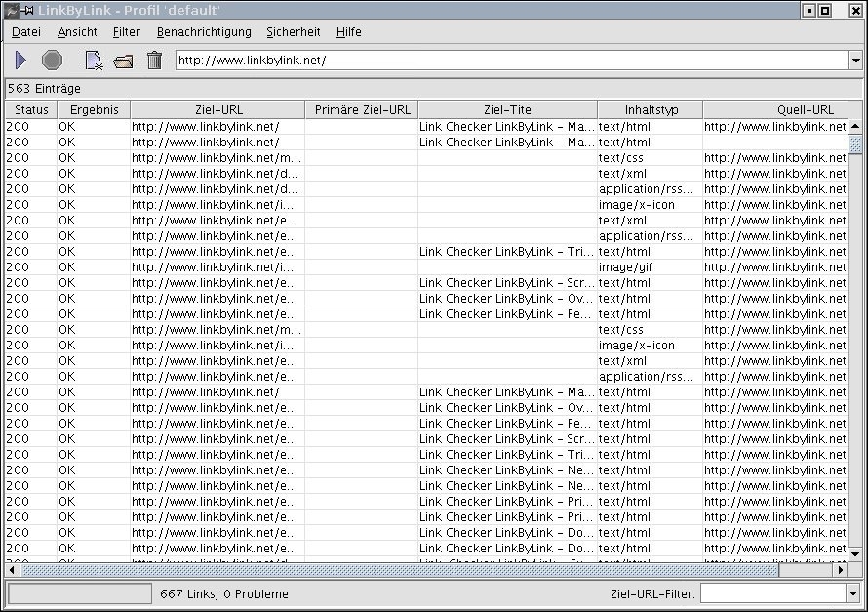Click the "Ziel-URL-Filter:" label
The image size is (868, 612).
[652, 594]
